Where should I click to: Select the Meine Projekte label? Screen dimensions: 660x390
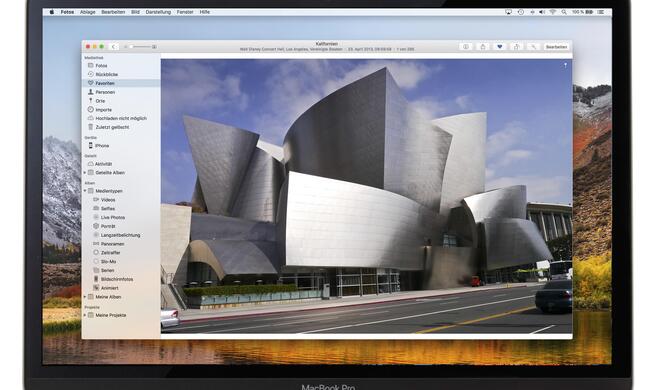pyautogui.click(x=111, y=315)
